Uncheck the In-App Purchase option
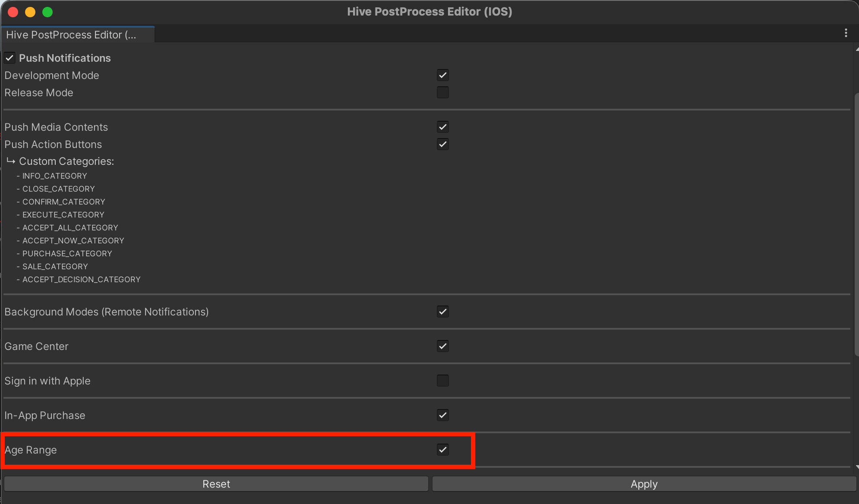Screen dimensions: 859x504 tap(442, 415)
